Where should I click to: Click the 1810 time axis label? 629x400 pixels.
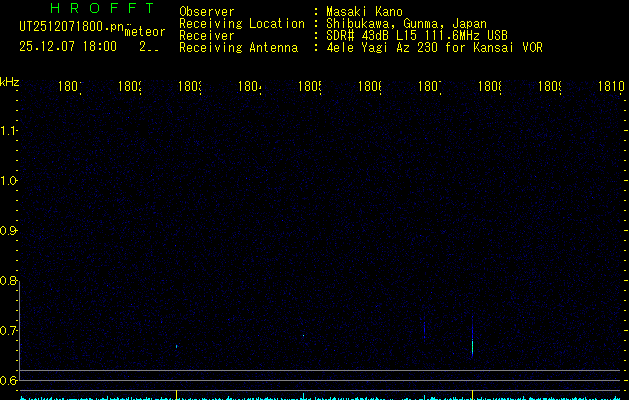pyautogui.click(x=610, y=87)
